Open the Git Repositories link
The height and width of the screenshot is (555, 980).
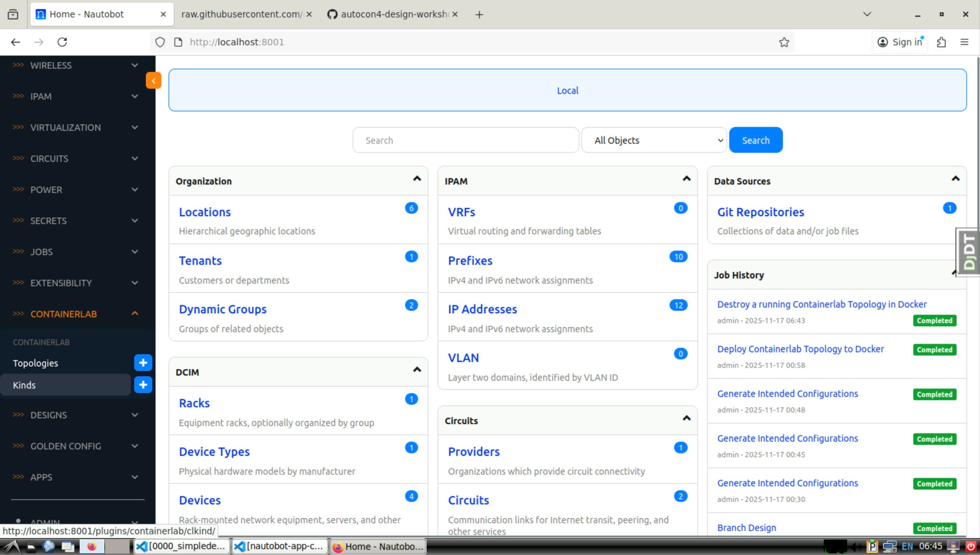click(760, 212)
